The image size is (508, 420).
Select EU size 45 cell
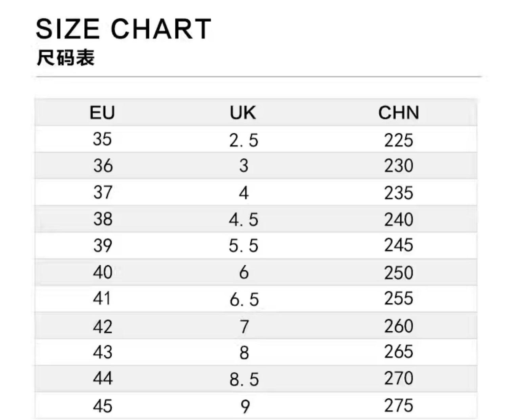pos(103,406)
